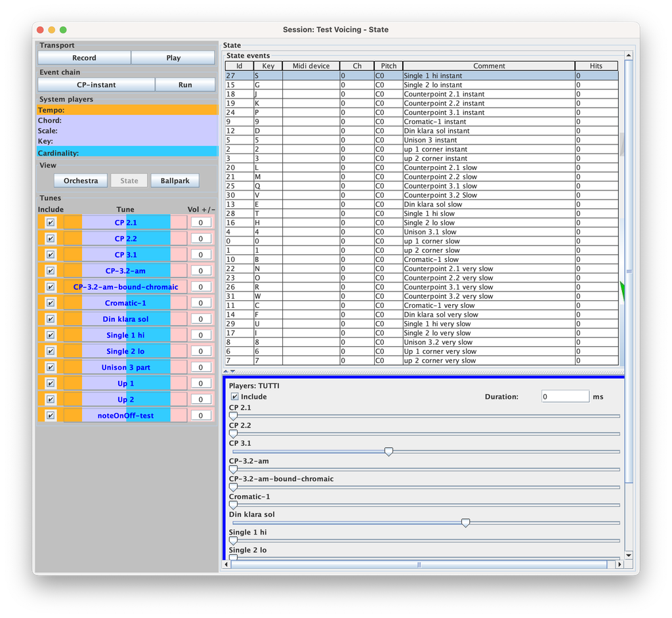
Task: Click the CP 3.1 slider handle
Action: 388,452
